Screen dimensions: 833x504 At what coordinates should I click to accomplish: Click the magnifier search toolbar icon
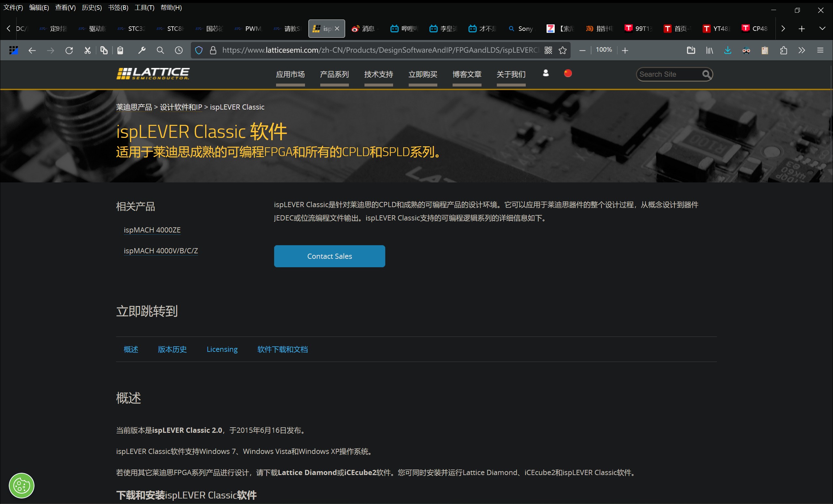click(x=160, y=50)
